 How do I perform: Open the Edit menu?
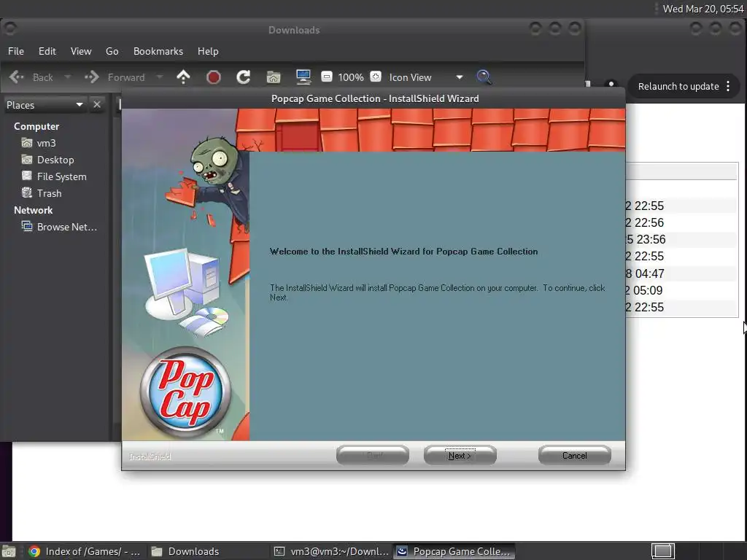(x=47, y=51)
